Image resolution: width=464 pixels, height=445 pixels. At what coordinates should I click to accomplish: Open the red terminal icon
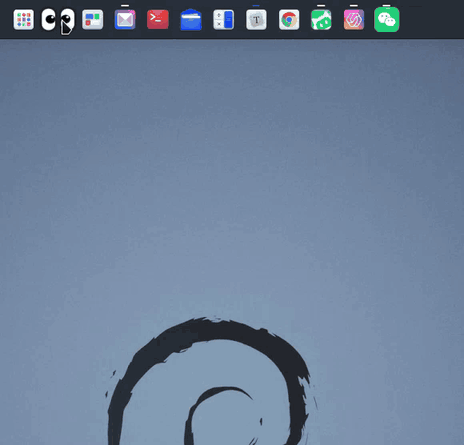point(158,20)
